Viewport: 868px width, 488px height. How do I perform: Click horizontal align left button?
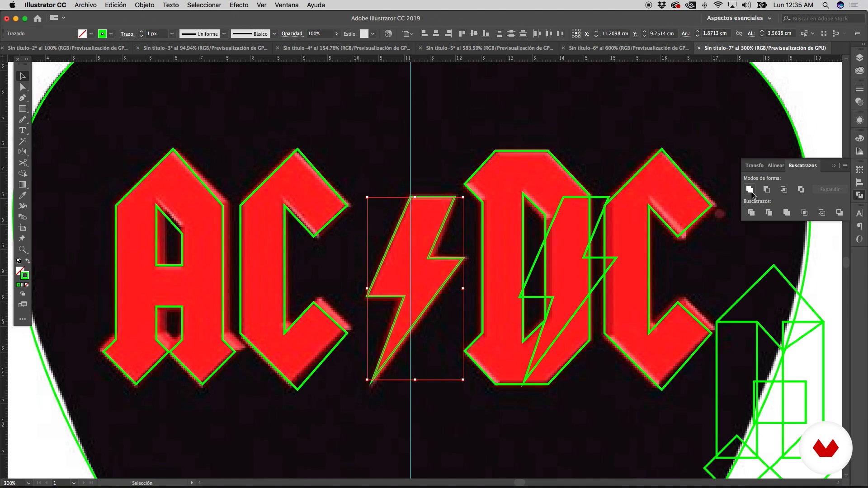click(x=424, y=33)
